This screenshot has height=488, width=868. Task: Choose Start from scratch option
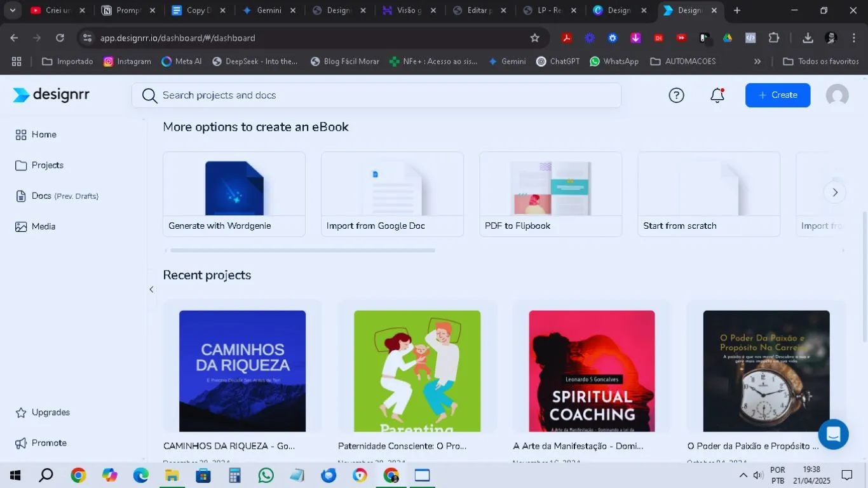[709, 194]
